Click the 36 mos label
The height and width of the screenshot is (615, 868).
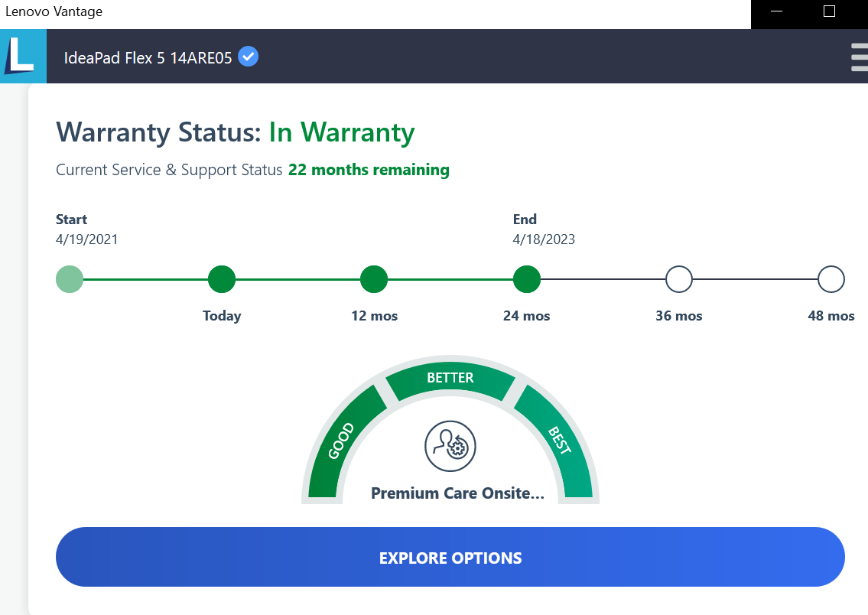click(x=678, y=315)
